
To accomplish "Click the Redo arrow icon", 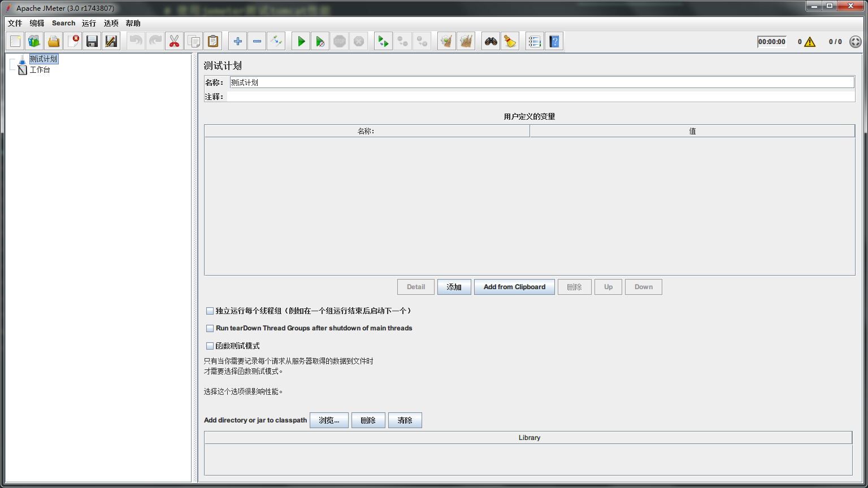I will click(155, 41).
